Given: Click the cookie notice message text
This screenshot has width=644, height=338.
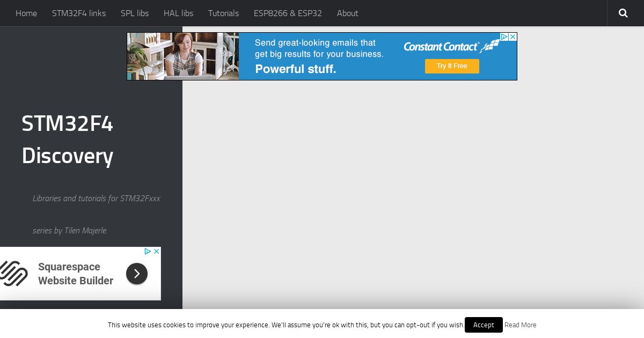Looking at the screenshot, I should point(286,325).
